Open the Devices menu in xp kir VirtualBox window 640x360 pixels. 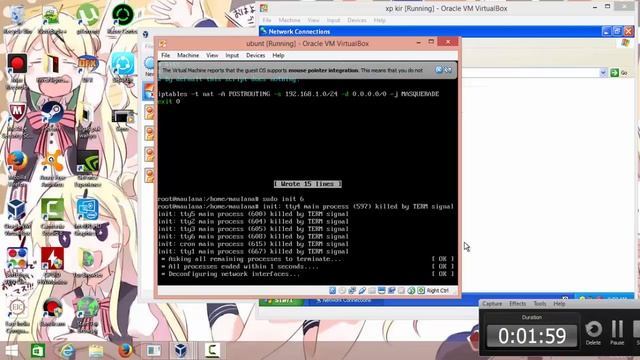tap(357, 20)
